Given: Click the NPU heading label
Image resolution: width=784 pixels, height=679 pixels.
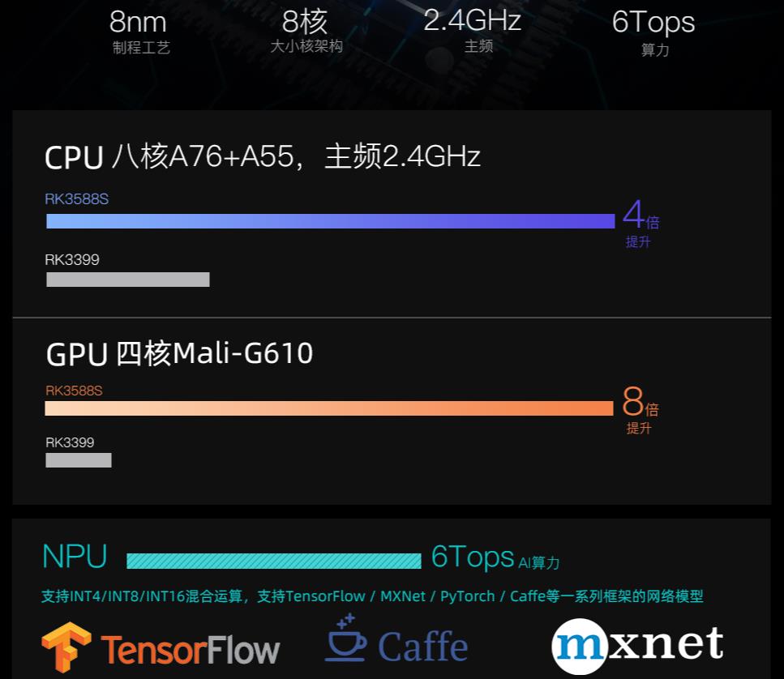Looking at the screenshot, I should (75, 557).
